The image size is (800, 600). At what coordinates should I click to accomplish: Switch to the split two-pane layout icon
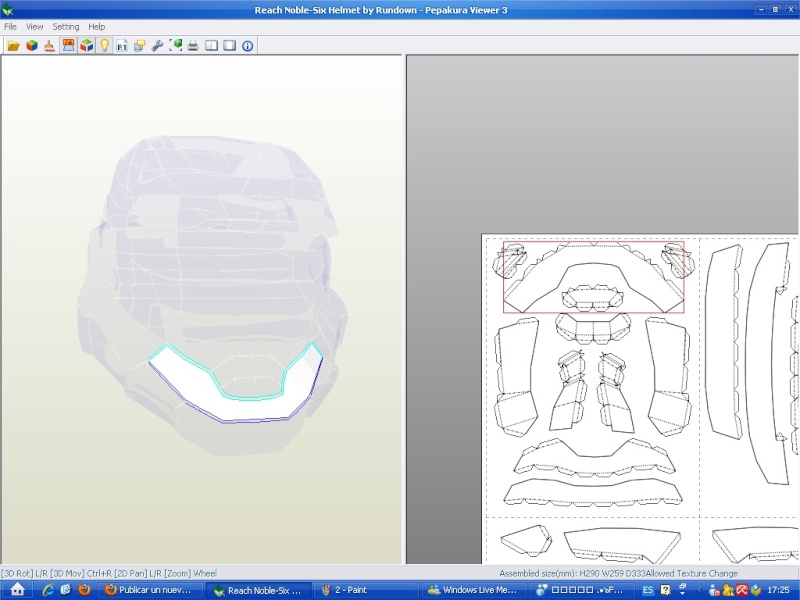point(211,46)
